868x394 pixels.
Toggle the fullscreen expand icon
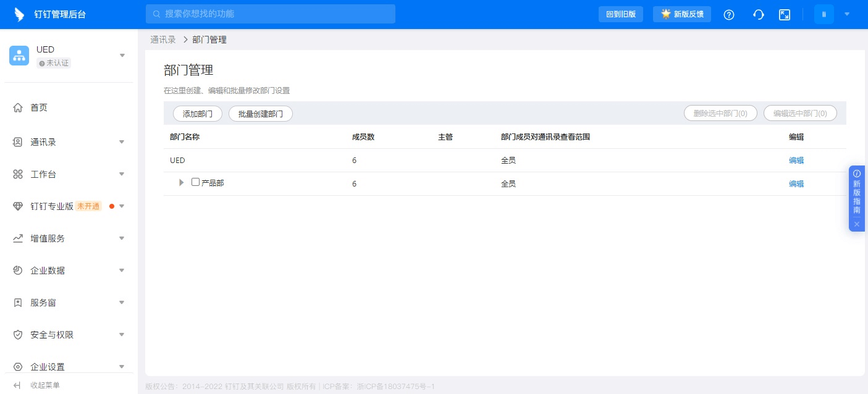pyautogui.click(x=785, y=15)
